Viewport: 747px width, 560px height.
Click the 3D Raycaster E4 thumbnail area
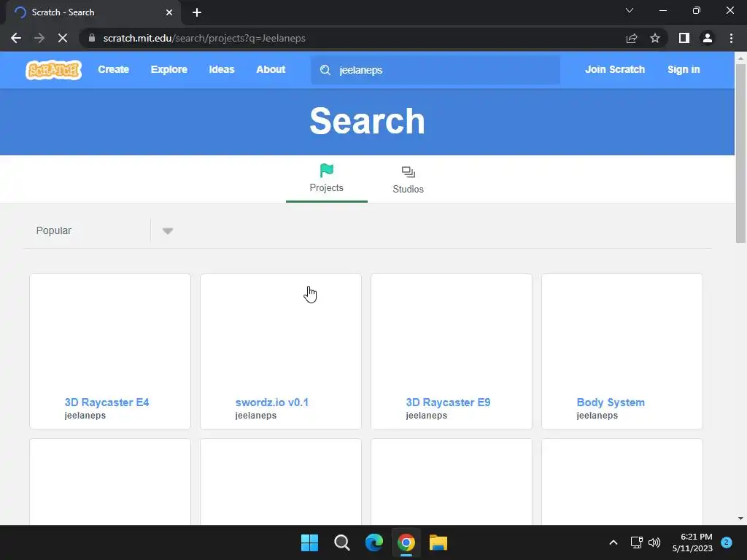point(110,334)
